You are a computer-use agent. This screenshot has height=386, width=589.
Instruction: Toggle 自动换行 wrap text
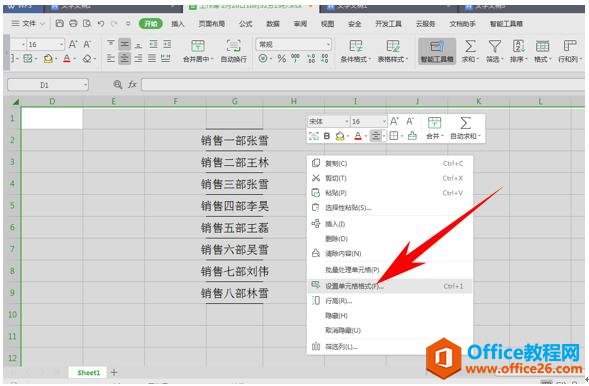(233, 51)
